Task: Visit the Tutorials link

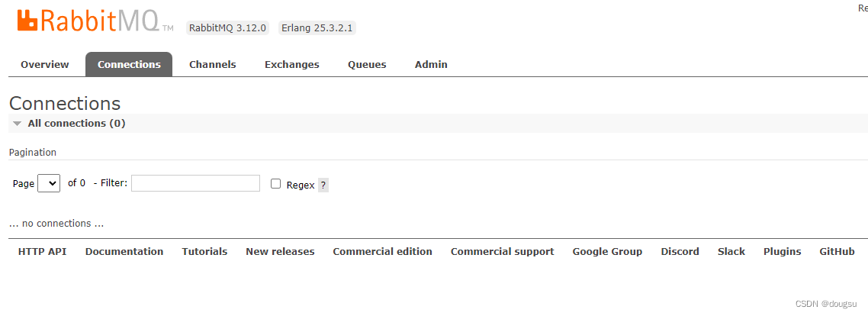Action: coord(205,251)
